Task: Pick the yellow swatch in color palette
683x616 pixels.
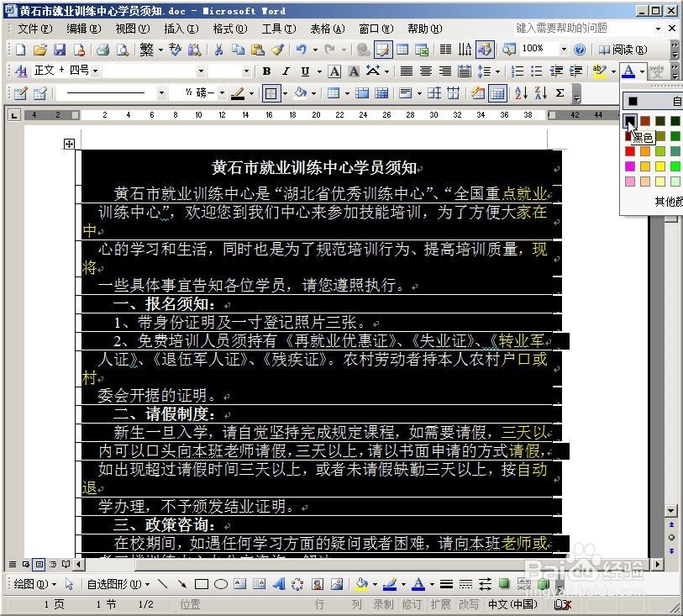Action: click(x=660, y=166)
